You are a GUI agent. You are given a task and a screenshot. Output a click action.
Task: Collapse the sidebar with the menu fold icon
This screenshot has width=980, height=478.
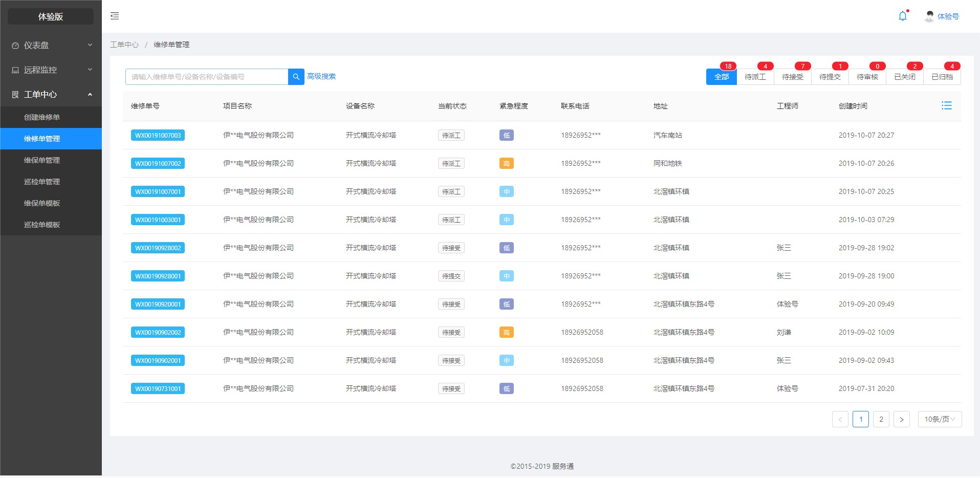point(115,16)
